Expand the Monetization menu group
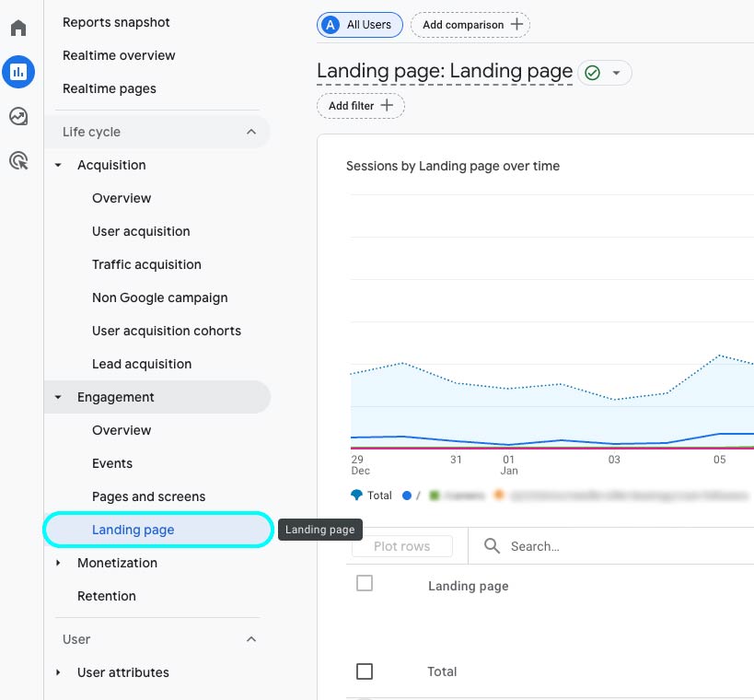This screenshot has height=700, width=754. click(58, 563)
